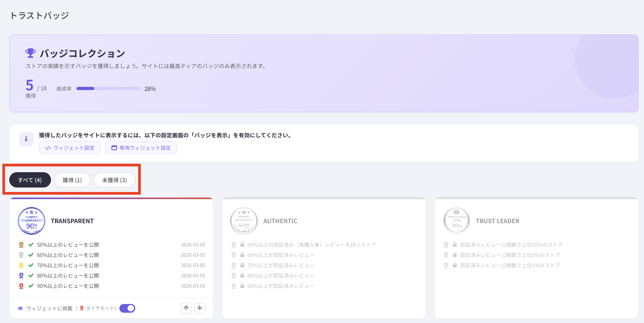This screenshot has width=644, height=323.
Task: Click the info icon in the notice box
Action: tap(26, 139)
